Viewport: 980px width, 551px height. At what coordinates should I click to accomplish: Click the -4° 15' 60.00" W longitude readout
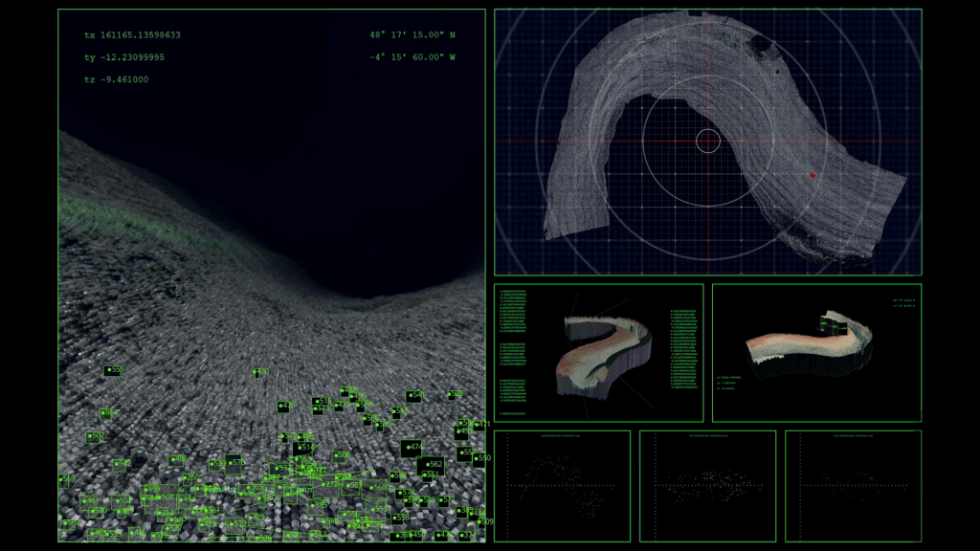point(412,57)
